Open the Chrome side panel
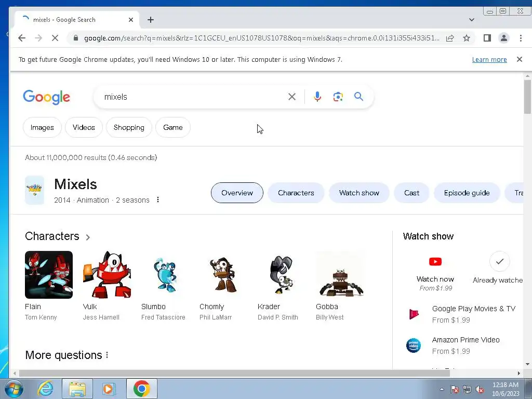This screenshot has width=532, height=399. (487, 38)
